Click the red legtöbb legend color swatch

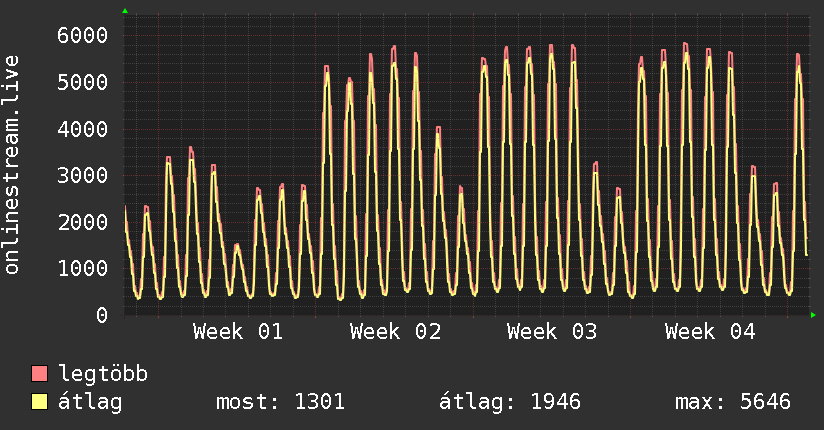[x=40, y=375]
